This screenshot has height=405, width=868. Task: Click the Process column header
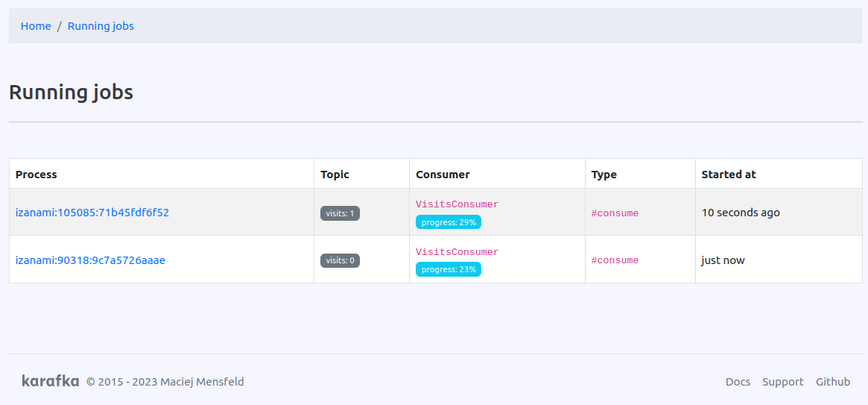pos(36,175)
